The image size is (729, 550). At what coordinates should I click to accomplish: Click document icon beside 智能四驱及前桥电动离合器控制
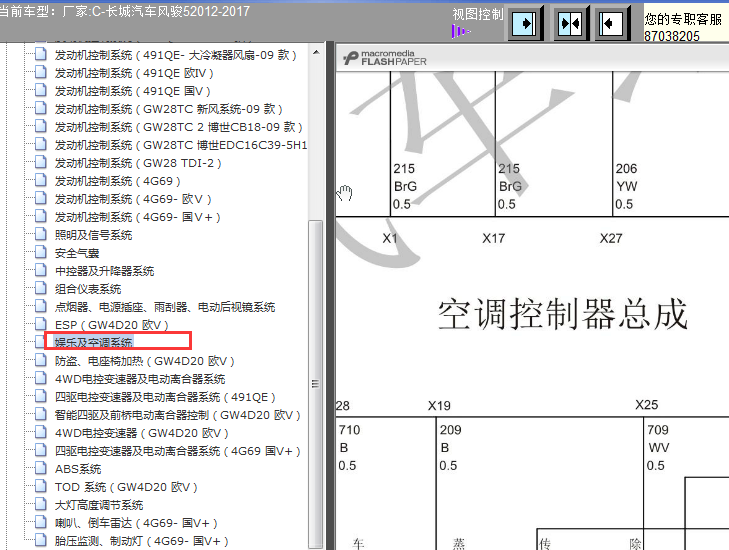pos(41,414)
